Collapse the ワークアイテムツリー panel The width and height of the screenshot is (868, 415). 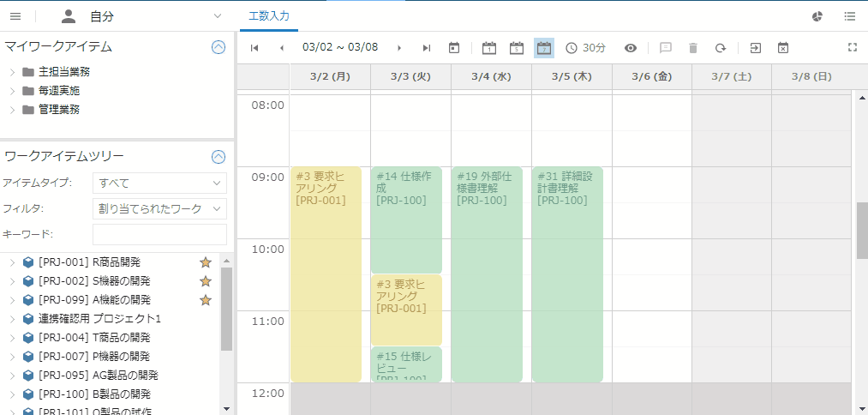[218, 157]
